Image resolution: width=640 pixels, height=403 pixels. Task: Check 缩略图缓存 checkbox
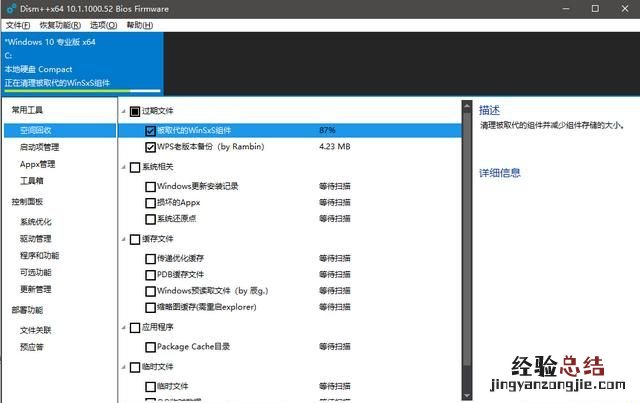pyautogui.click(x=150, y=307)
